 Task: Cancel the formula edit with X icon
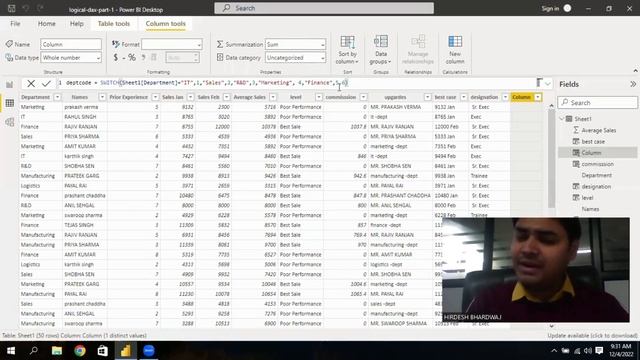click(31, 84)
